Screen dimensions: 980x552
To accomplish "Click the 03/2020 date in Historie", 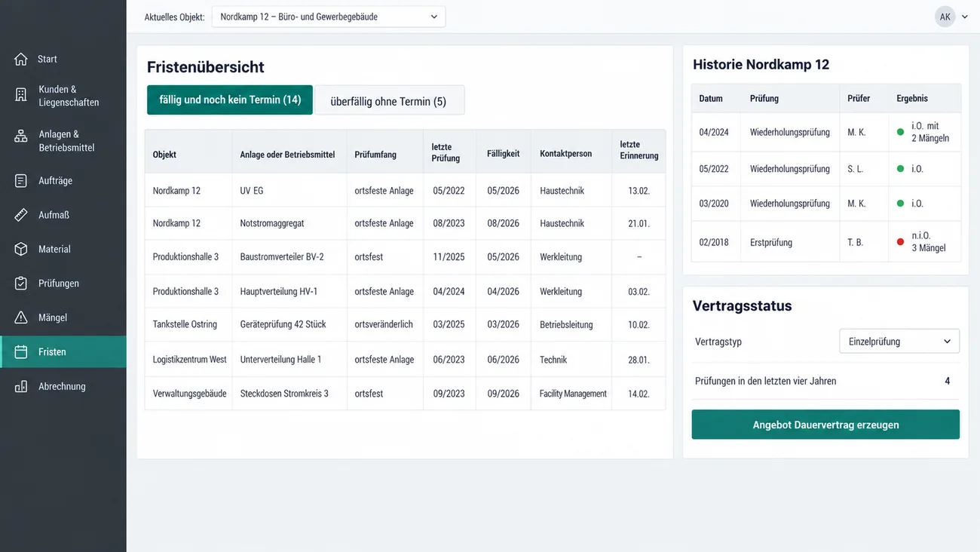I will click(713, 204).
